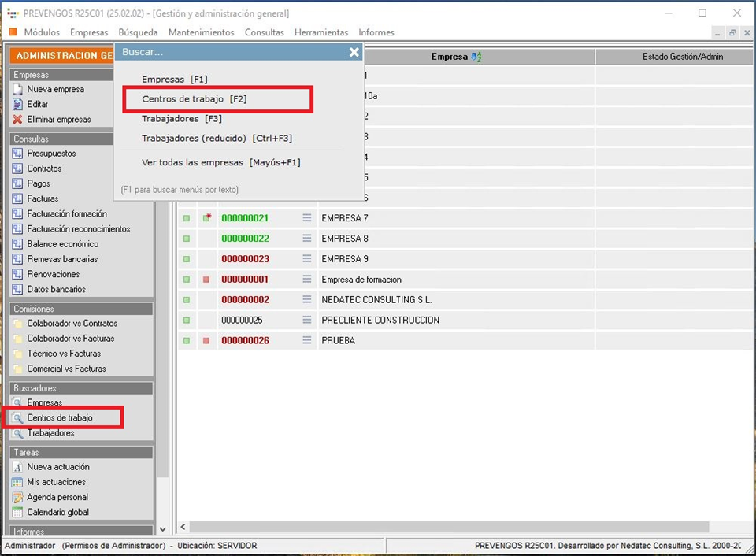Click the Nueva actuación icon
Screen dimensions: 756x556
point(17,467)
